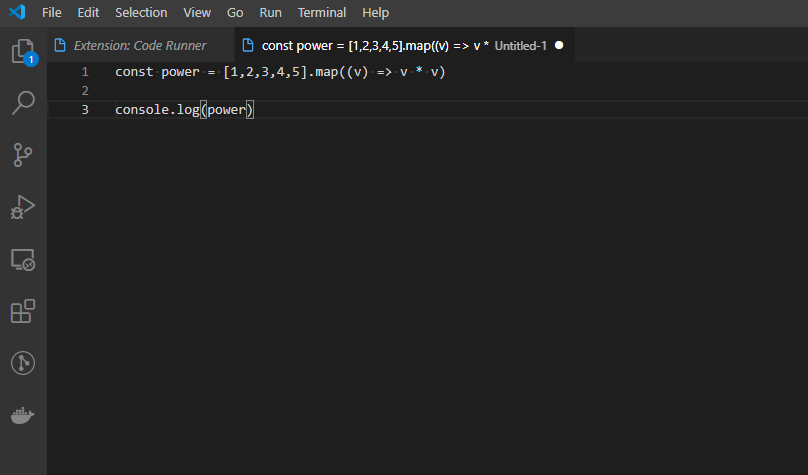
Task: Open the Search view icon
Action: [x=23, y=103]
